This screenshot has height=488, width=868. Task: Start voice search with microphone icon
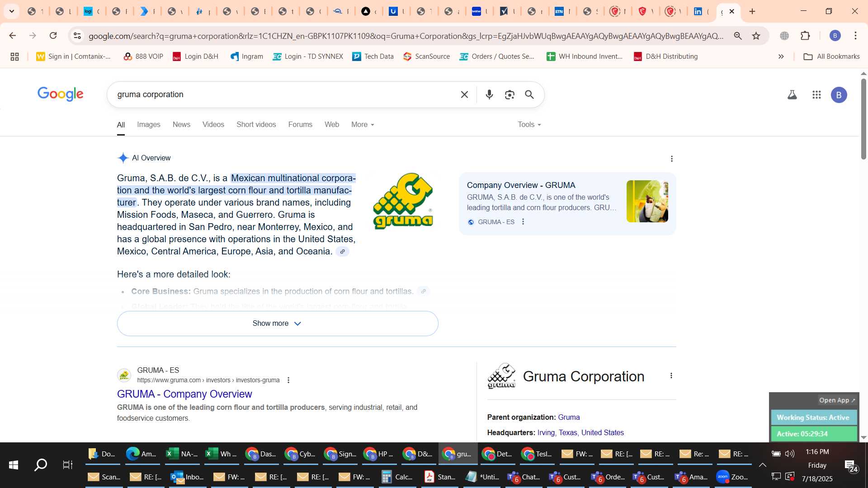coord(489,94)
